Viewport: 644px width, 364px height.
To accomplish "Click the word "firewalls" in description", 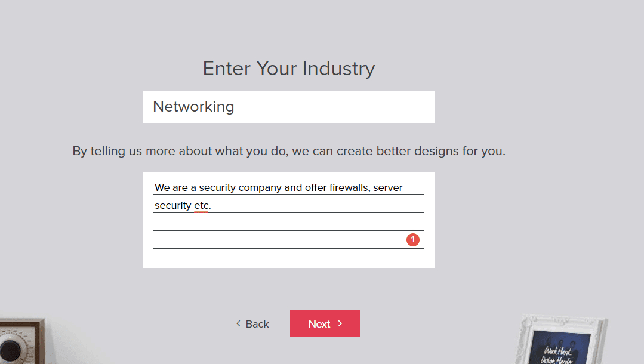I will click(349, 188).
